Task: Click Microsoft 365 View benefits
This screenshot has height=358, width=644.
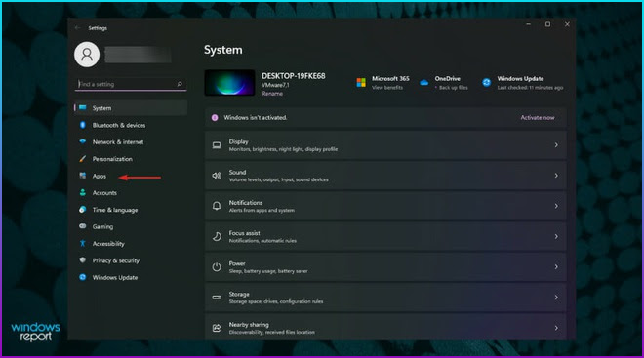Action: 387,88
